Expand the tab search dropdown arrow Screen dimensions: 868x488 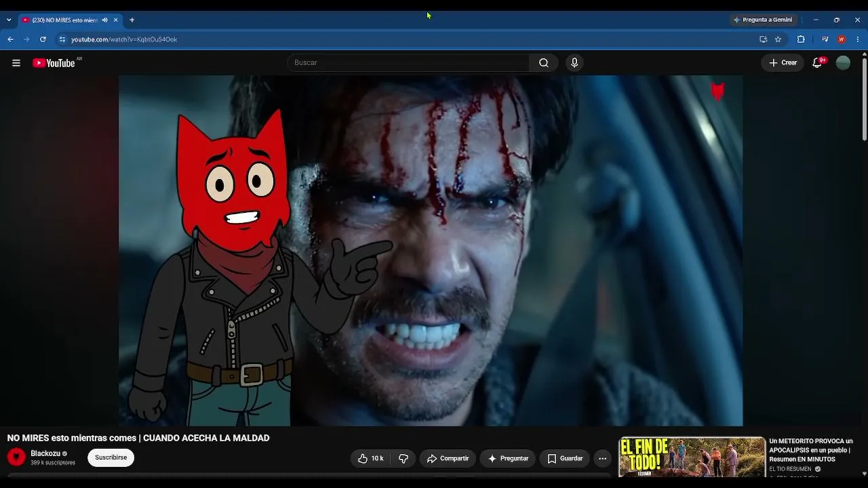[9, 20]
